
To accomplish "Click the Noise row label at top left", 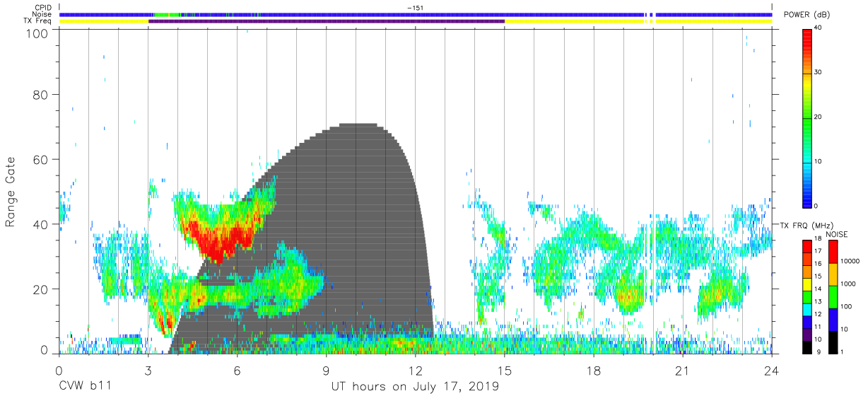I will coord(42,14).
